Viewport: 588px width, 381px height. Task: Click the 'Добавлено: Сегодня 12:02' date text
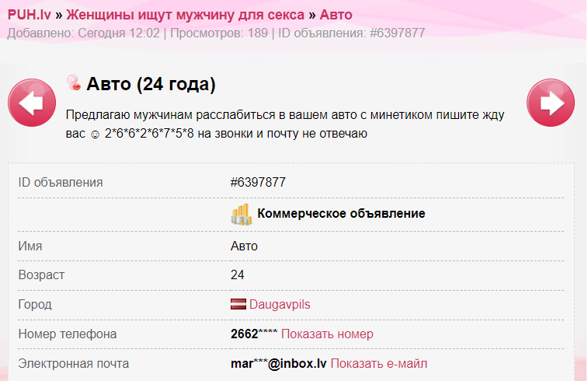pyautogui.click(x=85, y=33)
